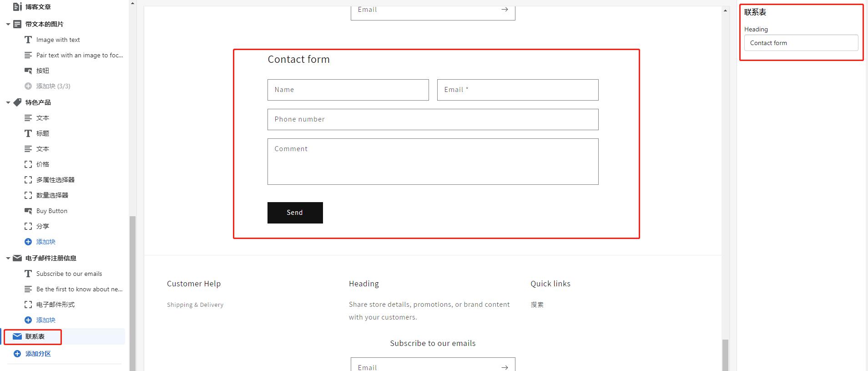The height and width of the screenshot is (371, 868).
Task: Click the plus icon next to 添加分区
Action: click(17, 354)
